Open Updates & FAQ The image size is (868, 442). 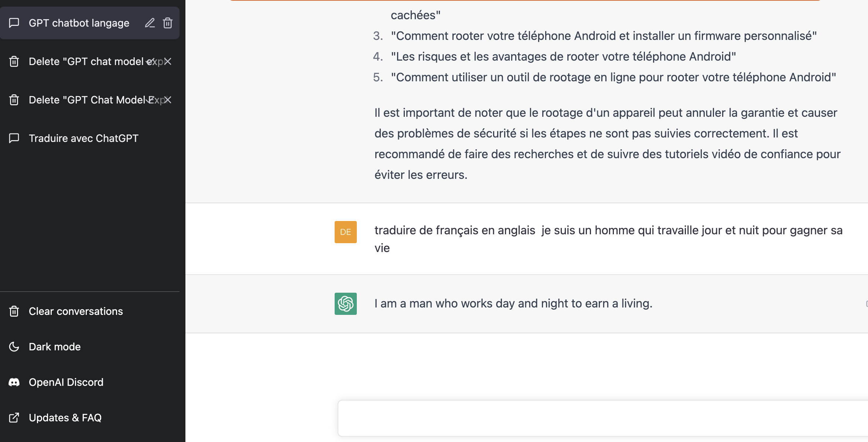90,418
